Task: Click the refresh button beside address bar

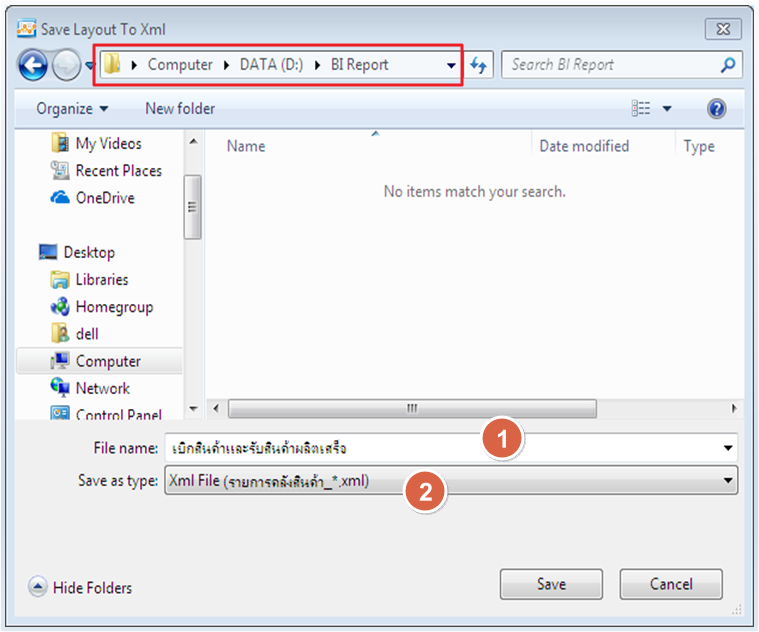Action: pos(479,66)
